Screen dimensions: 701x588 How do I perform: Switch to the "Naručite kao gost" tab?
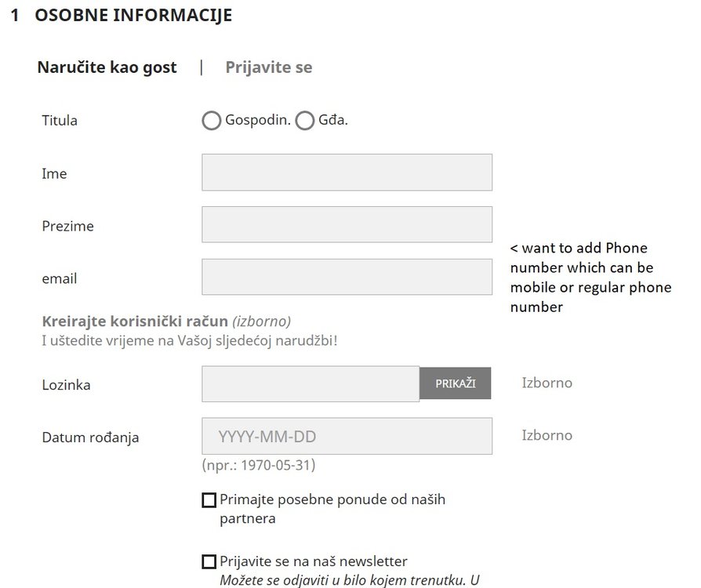107,67
